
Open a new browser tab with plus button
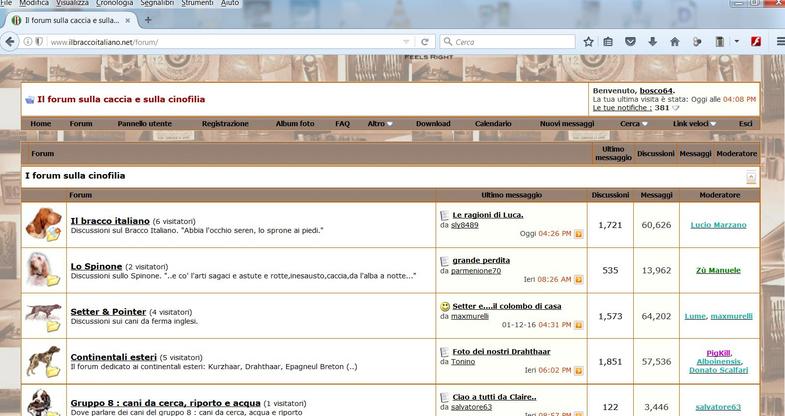tap(148, 20)
